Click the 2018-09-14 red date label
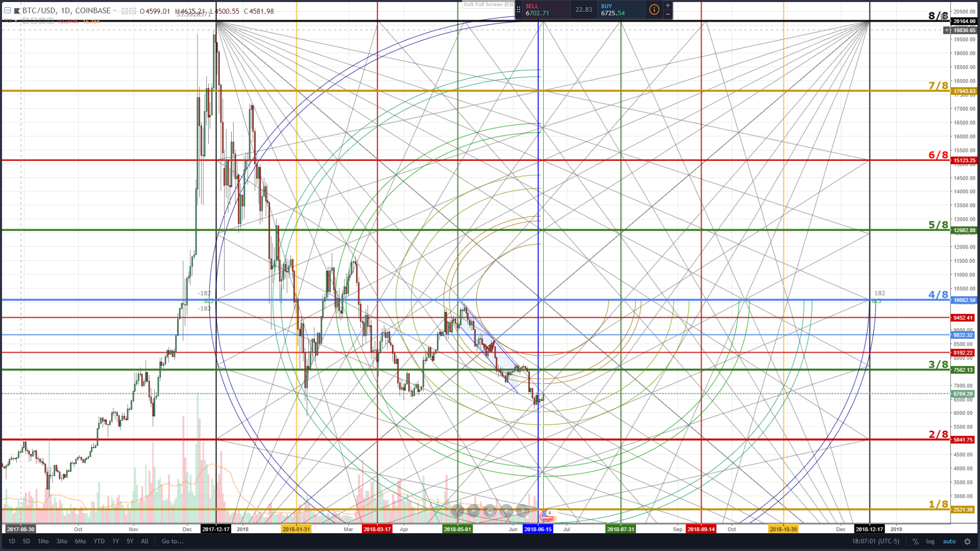This screenshot has height=551, width=980. coord(701,529)
